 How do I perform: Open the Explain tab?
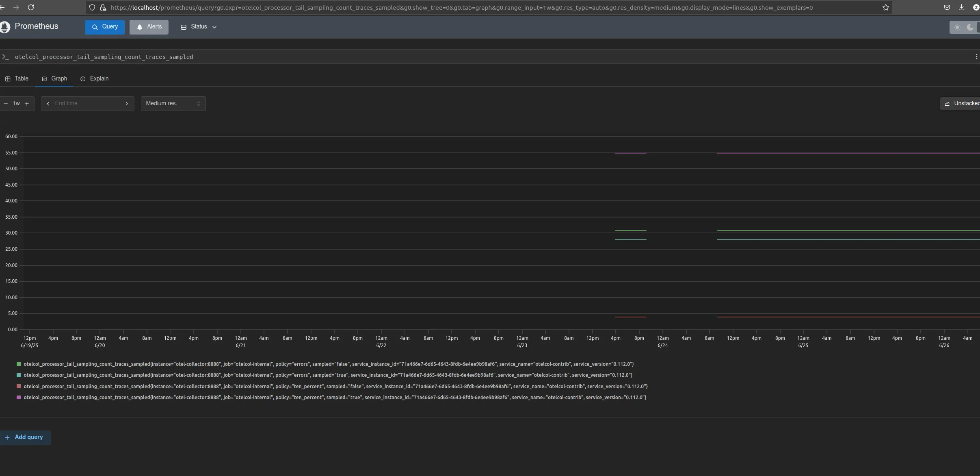(95, 78)
